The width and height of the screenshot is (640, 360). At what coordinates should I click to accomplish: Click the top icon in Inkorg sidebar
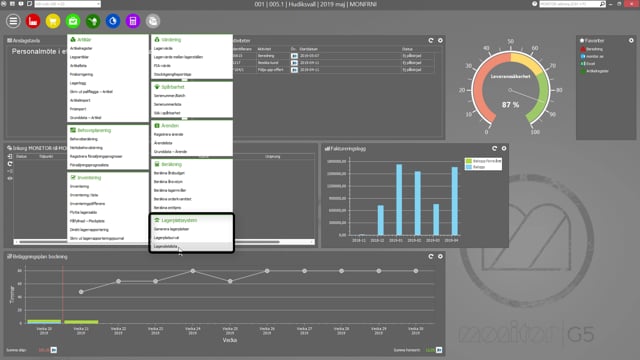[10, 156]
